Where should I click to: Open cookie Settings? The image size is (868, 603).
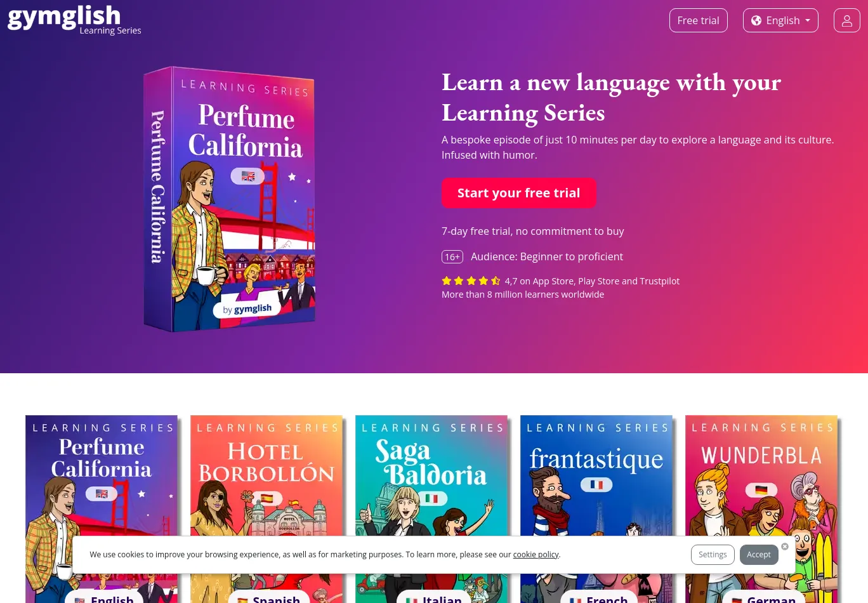[x=713, y=554]
